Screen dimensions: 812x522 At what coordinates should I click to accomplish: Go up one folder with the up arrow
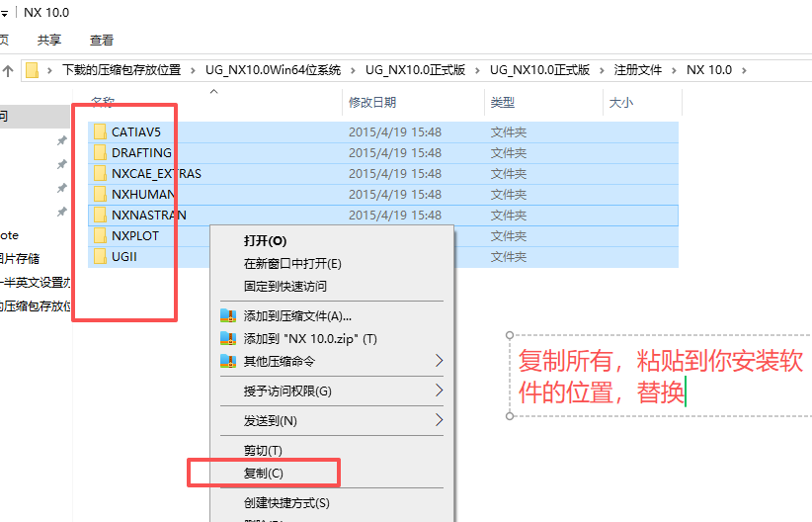pos(8,70)
